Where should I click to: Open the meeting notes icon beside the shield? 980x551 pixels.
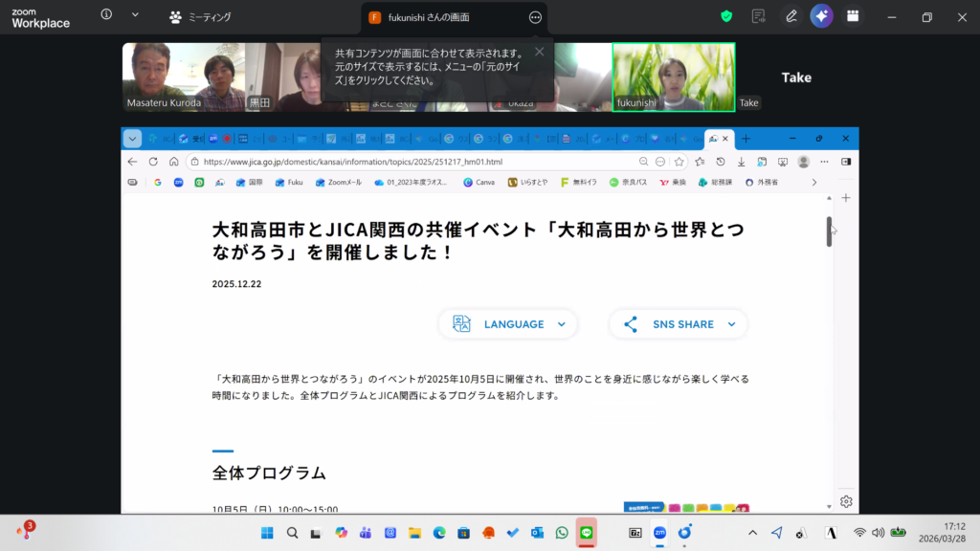[x=759, y=16]
